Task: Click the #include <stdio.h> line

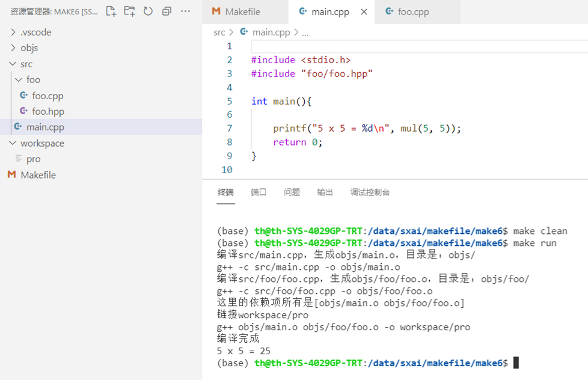Action: [301, 60]
